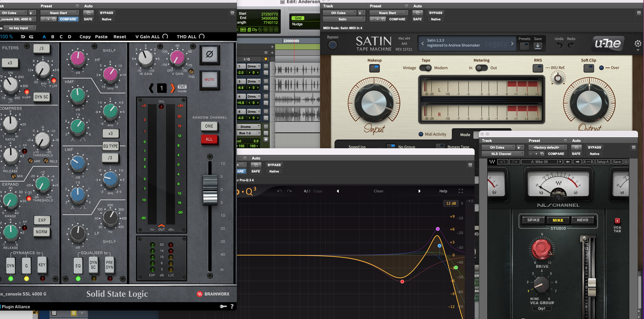The width and height of the screenshot is (644, 319).
Task: Open the Waves NLS toolbar menu icon
Action: (x=626, y=162)
